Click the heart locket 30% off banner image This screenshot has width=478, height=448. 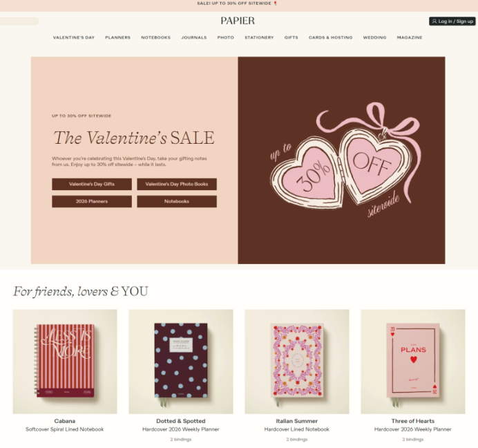pyautogui.click(x=341, y=160)
